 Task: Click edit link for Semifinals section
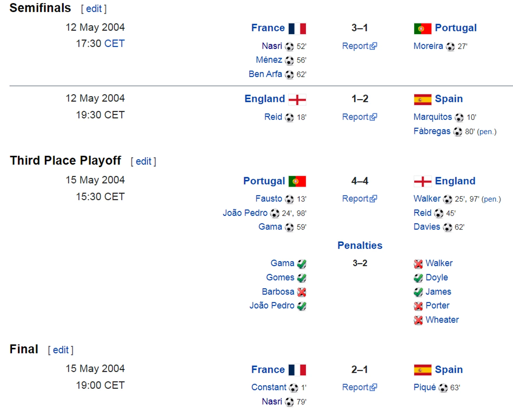(94, 9)
